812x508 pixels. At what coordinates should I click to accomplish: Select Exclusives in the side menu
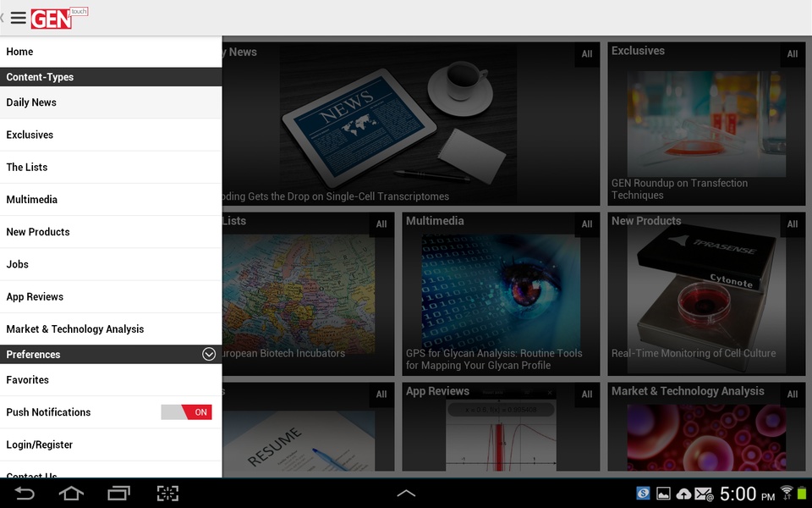(x=111, y=135)
